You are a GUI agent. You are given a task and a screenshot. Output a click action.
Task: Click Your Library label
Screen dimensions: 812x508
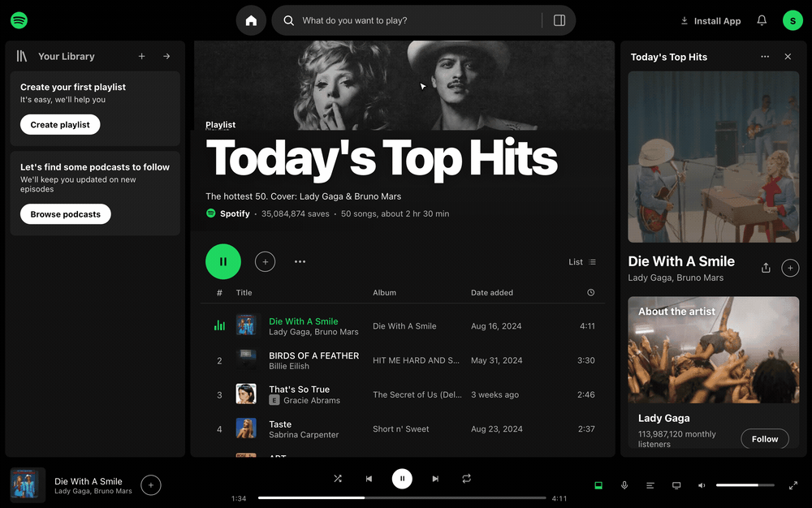[x=67, y=56]
